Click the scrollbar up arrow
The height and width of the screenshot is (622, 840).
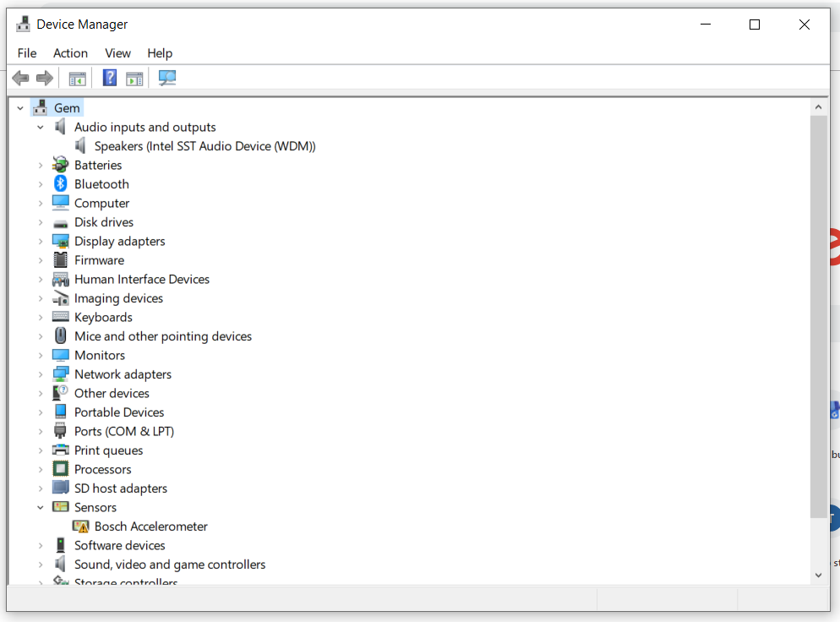pos(818,107)
